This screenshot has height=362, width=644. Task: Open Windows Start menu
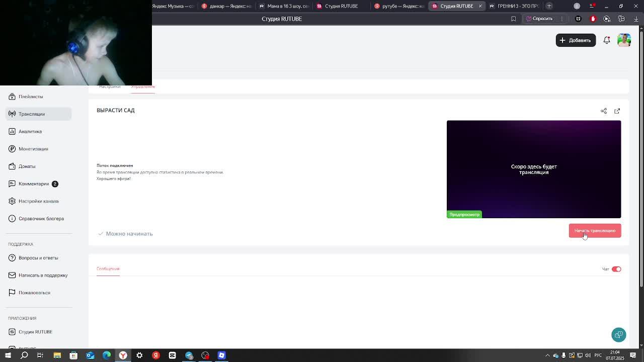[8, 355]
